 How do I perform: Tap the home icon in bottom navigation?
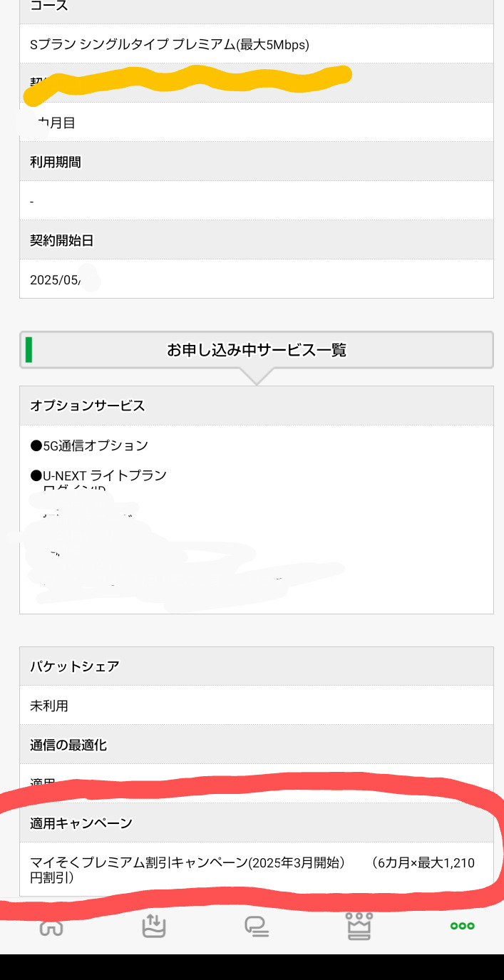point(51,926)
